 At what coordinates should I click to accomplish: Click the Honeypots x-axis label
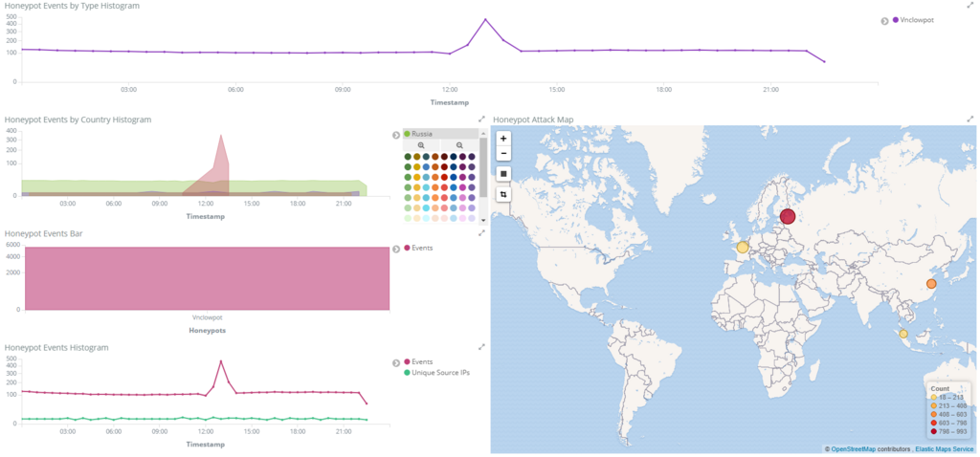(x=207, y=330)
